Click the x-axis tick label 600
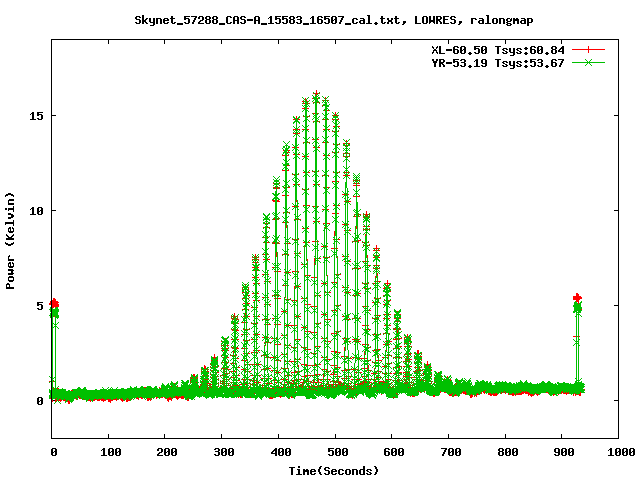Screen dimensions: 640x480 [x=394, y=452]
